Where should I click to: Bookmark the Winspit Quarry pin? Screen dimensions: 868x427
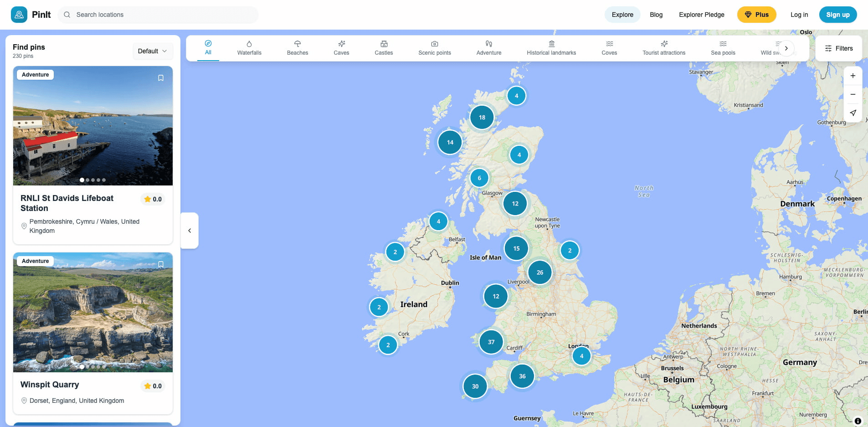(161, 264)
